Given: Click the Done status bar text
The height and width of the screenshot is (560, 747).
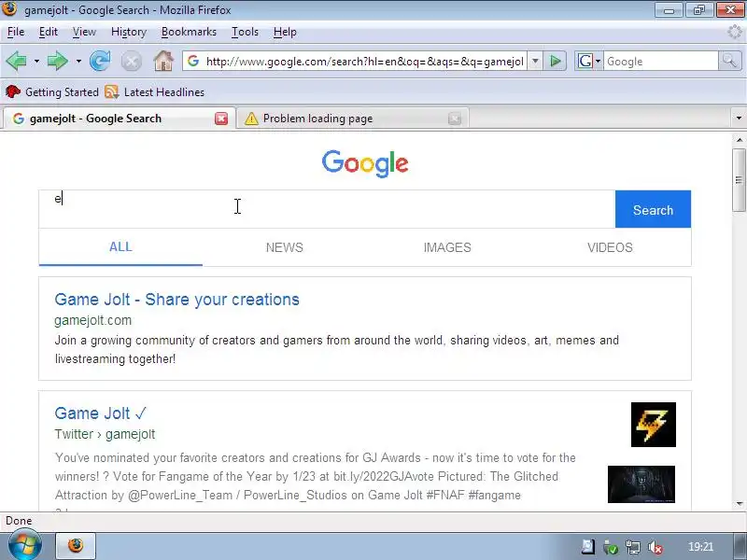Looking at the screenshot, I should [19, 521].
